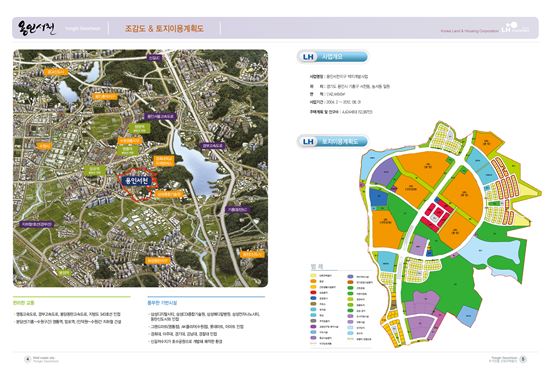Click the red swatch in the legend
550x374 pixels.
pyautogui.click(x=313, y=292)
